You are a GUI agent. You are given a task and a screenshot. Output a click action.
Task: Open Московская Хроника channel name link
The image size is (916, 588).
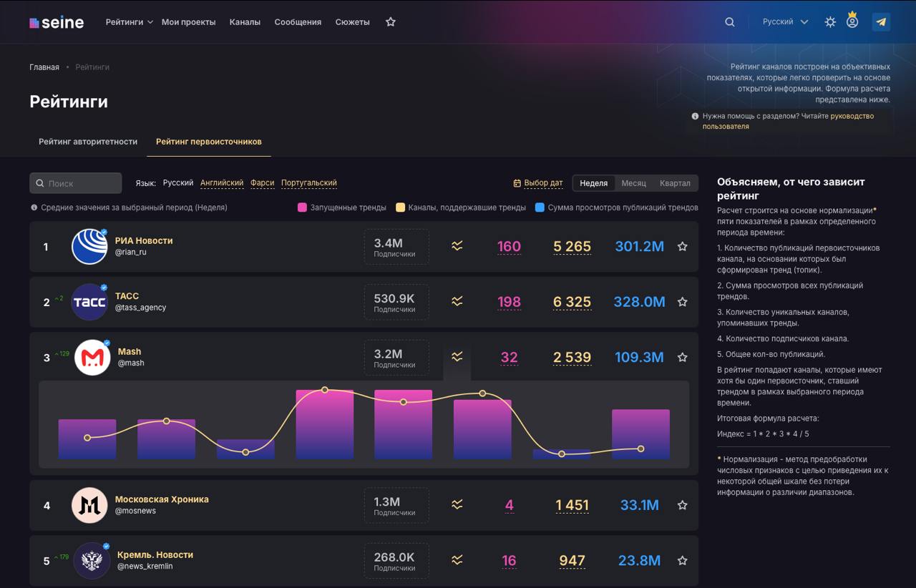click(x=162, y=499)
